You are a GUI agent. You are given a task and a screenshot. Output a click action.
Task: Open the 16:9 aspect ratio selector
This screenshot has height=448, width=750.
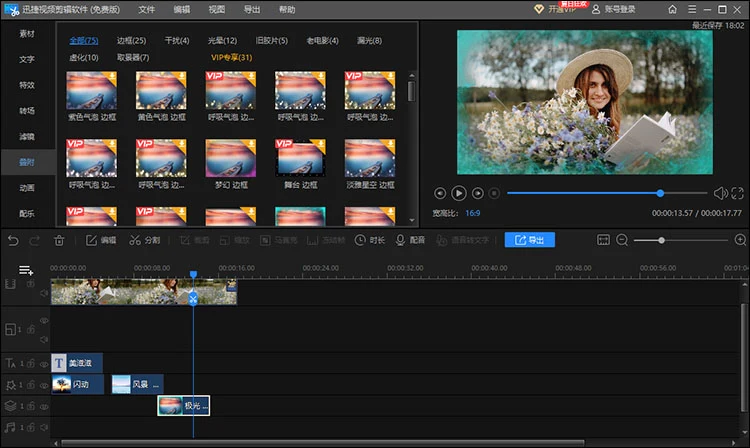471,213
